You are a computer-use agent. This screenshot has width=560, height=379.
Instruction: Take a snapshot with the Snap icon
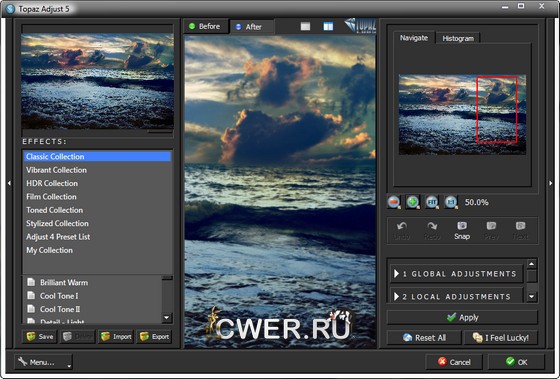tap(462, 230)
